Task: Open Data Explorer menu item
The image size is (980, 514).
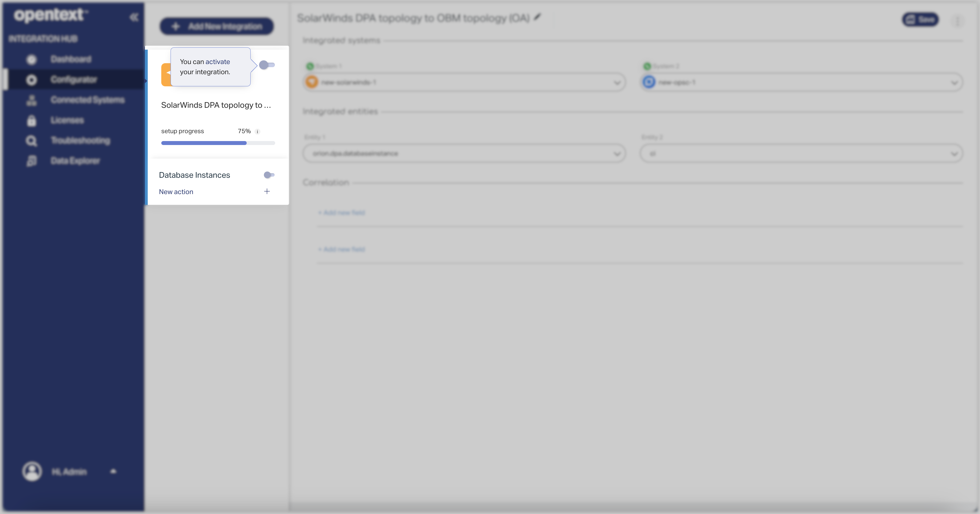Action: point(75,161)
